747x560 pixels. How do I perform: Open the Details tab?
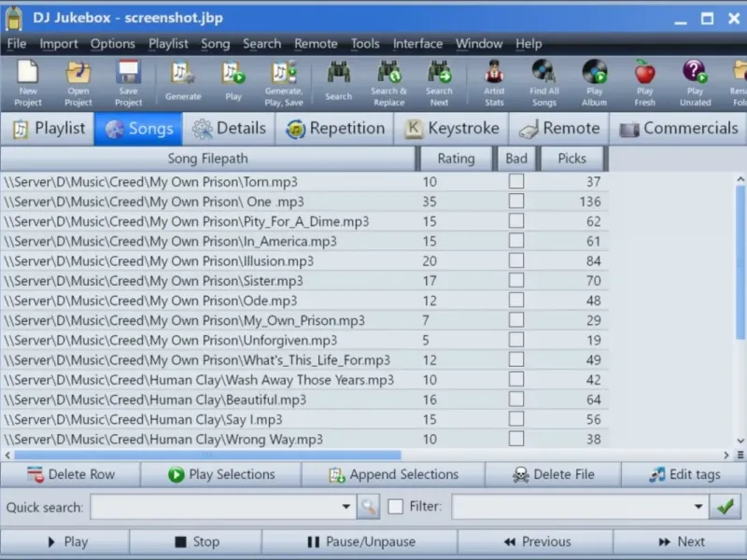click(x=229, y=129)
